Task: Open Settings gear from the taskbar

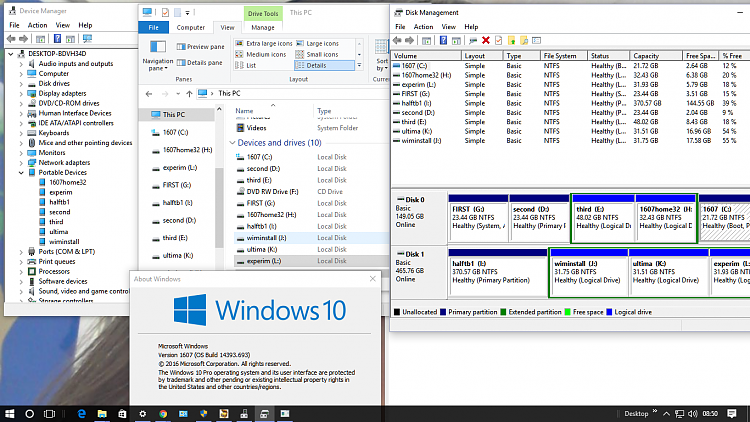Action: [143, 413]
